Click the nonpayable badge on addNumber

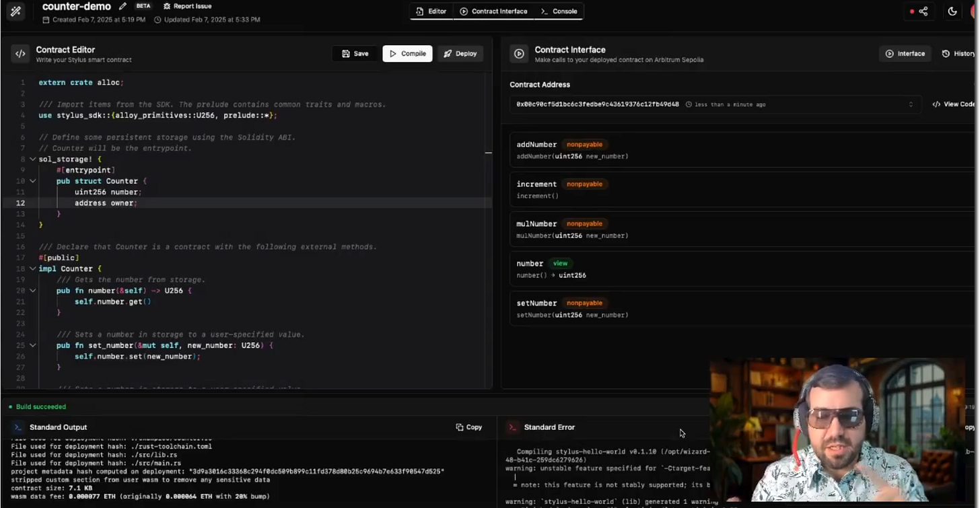[x=584, y=145]
